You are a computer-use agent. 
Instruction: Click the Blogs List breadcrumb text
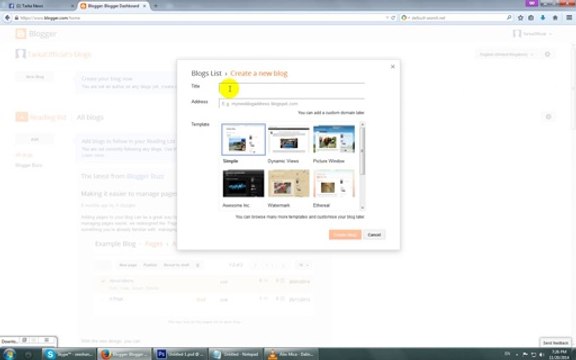click(206, 73)
